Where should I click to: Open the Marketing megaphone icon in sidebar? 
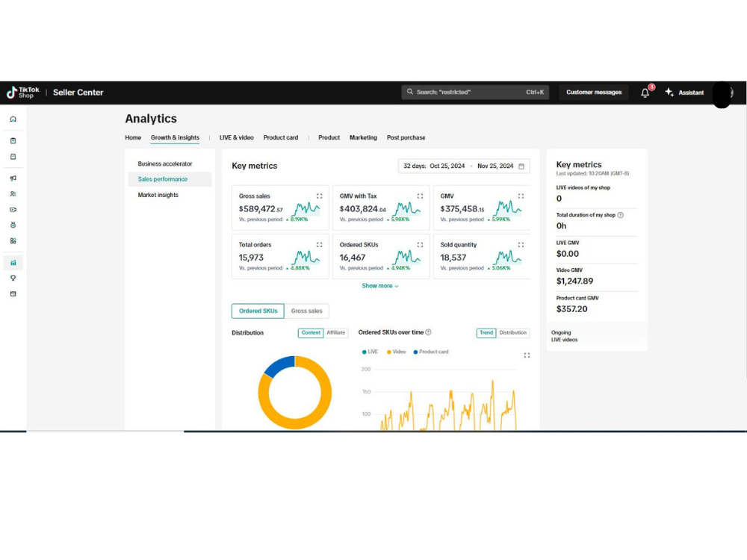[x=13, y=178]
